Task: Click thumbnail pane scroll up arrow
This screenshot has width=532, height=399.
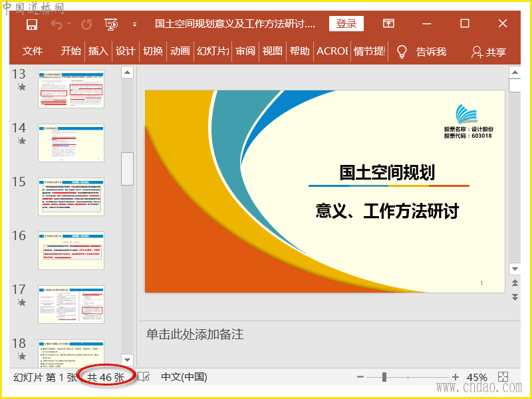Action: 127,72
